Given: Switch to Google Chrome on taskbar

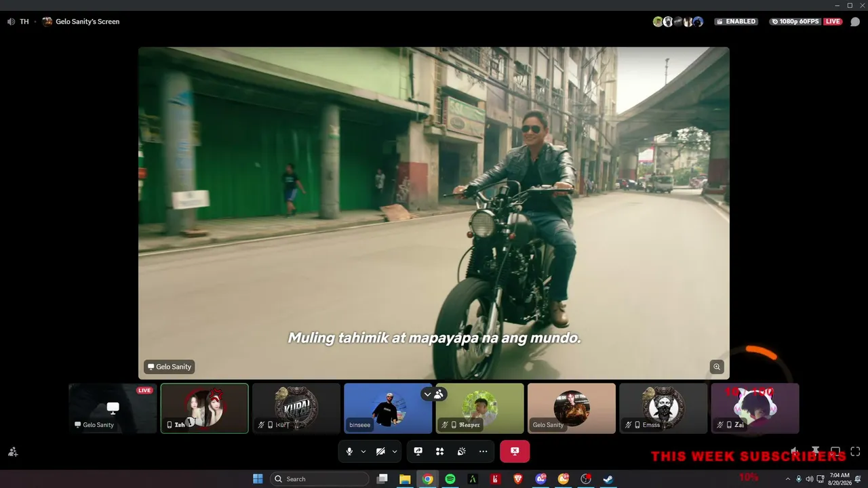Looking at the screenshot, I should [427, 479].
